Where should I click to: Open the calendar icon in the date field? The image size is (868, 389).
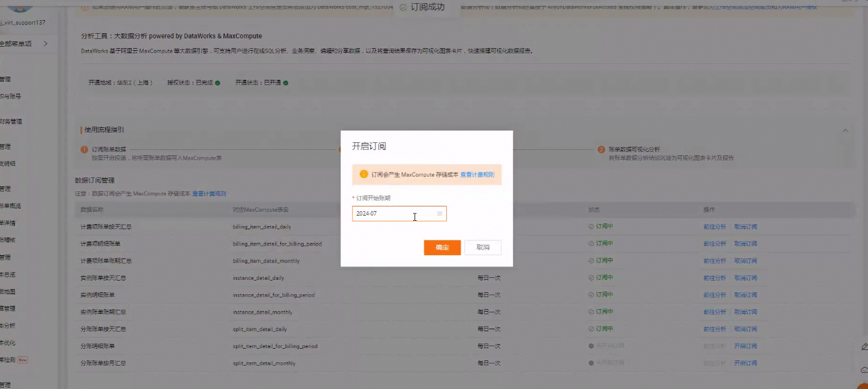(439, 214)
